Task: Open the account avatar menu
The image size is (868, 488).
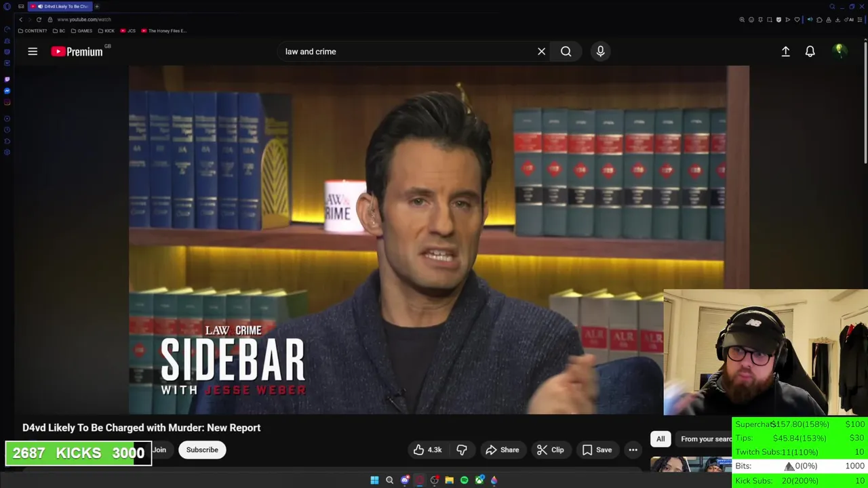Action: pyautogui.click(x=840, y=51)
